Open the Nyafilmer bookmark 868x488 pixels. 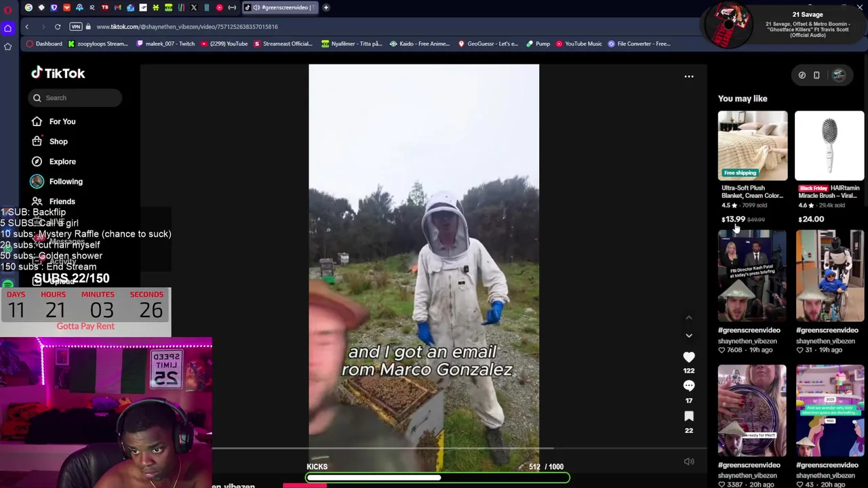[x=352, y=43]
